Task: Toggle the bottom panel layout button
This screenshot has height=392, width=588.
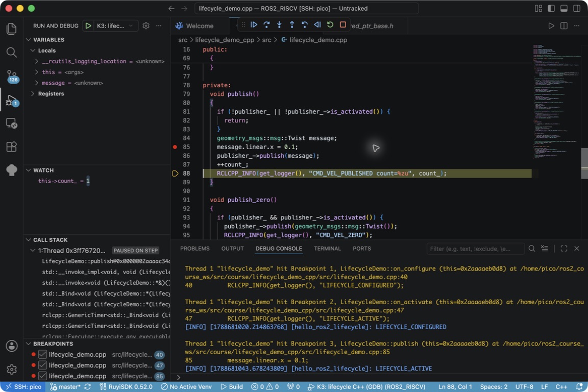Action: [563, 8]
